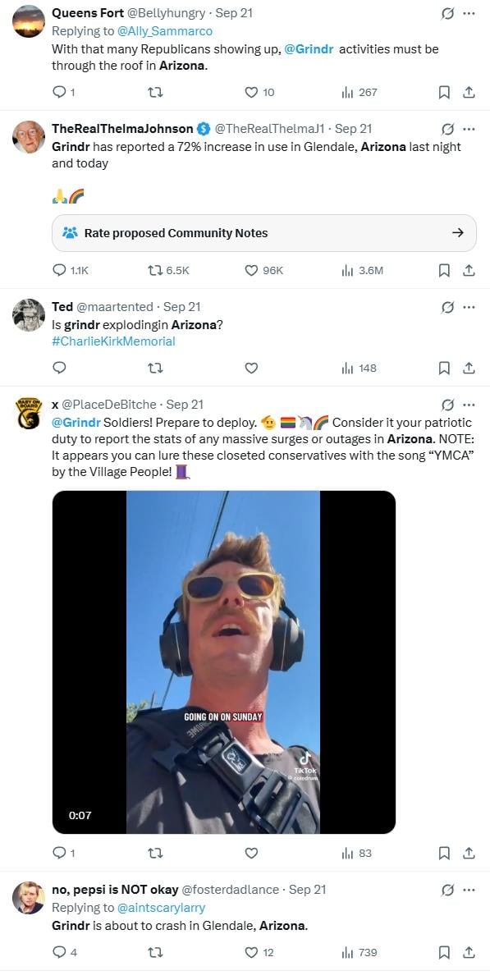Image resolution: width=490 pixels, height=980 pixels.
Task: Toggle bookmark on fosterdadlance's tweet
Action: 444,952
